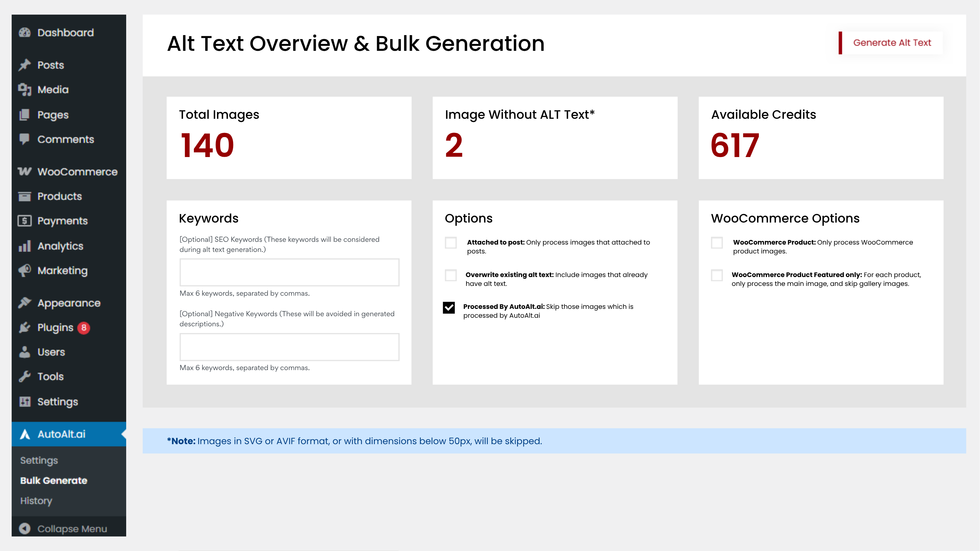980x551 pixels.
Task: Click the Analytics bar chart icon
Action: [25, 246]
